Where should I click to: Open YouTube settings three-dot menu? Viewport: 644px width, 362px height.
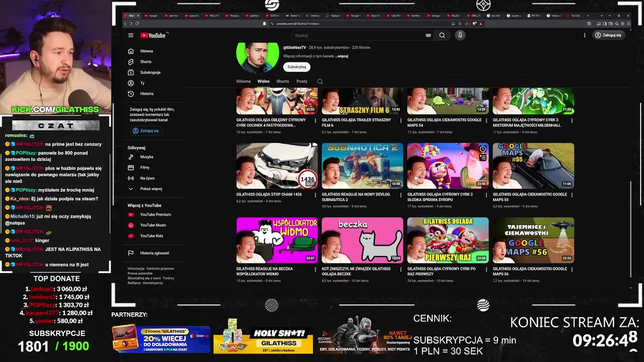(x=585, y=35)
